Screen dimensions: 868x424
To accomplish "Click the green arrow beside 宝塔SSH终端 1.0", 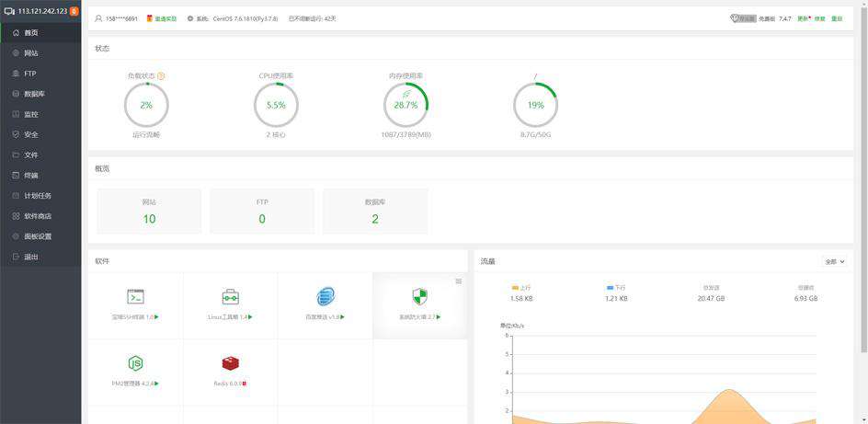I will click(156, 317).
